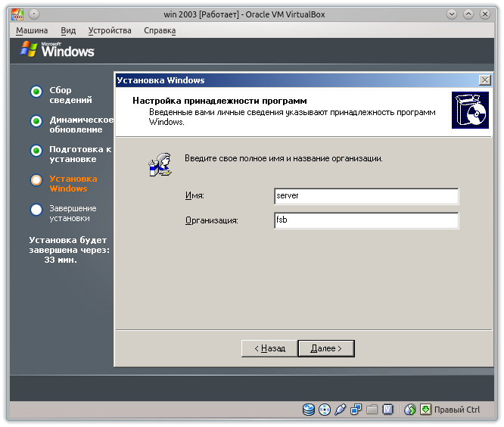Click the user-at-computer setup icon
This screenshot has height=427, width=504.
tap(160, 164)
